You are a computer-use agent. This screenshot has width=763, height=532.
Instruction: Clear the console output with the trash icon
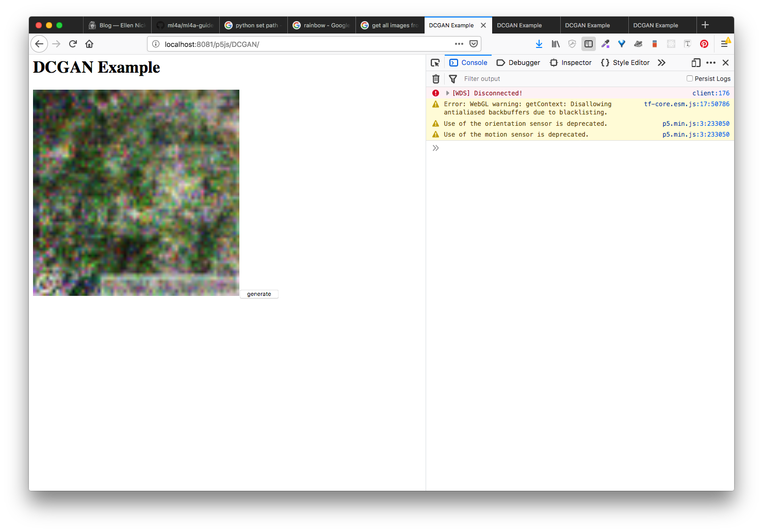[x=435, y=78]
